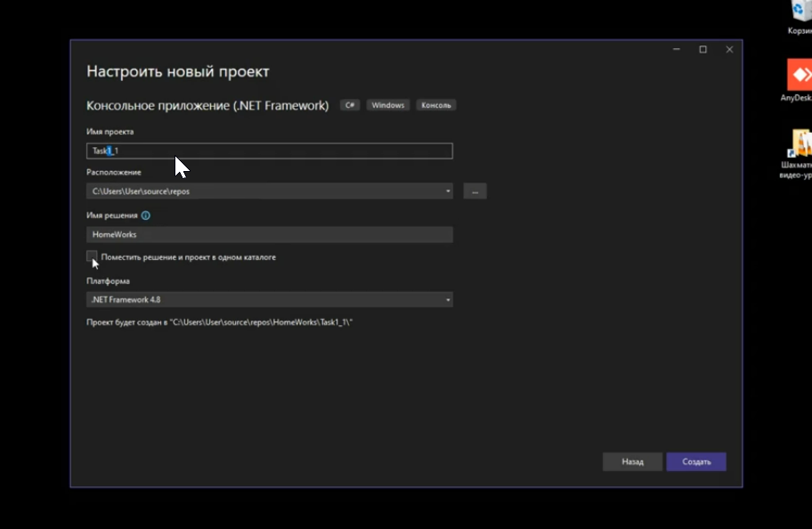Click the solution name field HomeWorks
812x529 pixels.
pos(269,235)
